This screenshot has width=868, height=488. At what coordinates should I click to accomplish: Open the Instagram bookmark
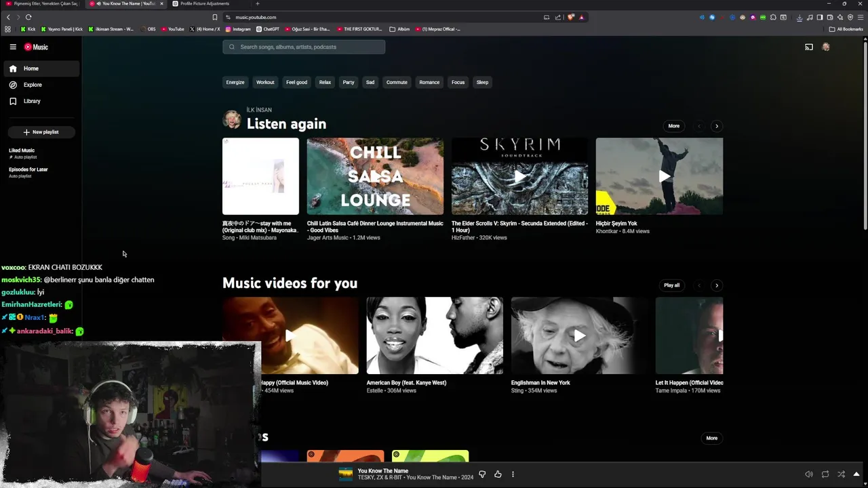238,29
